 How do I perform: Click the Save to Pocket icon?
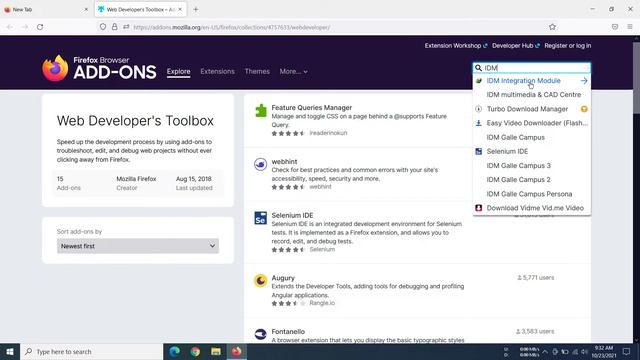[x=615, y=27]
